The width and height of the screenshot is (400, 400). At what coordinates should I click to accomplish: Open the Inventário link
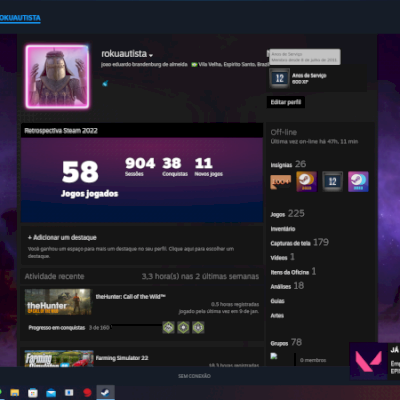pos(283,229)
